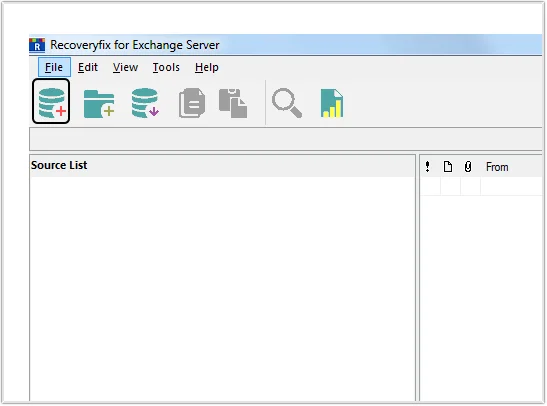Open the Search magnifier tool

point(287,103)
